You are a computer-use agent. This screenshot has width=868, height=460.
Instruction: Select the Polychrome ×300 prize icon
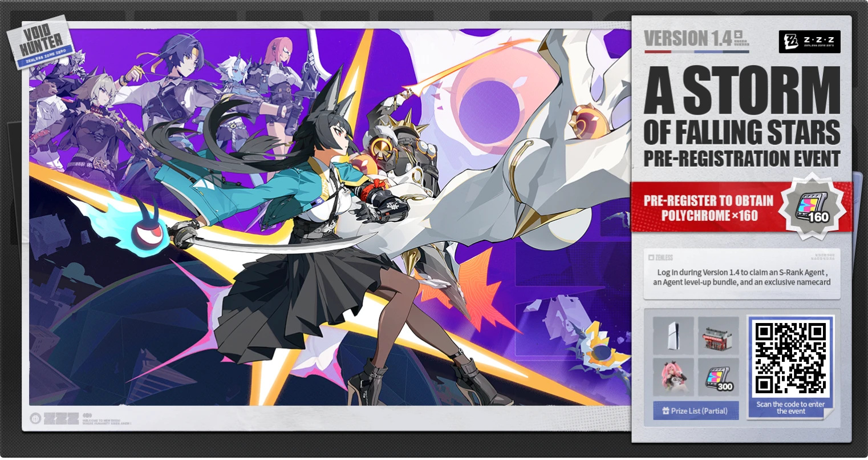tap(719, 377)
